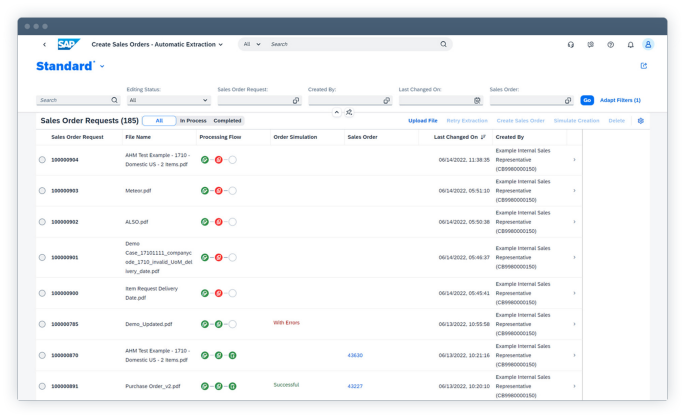Click the Upload File button
This screenshot has height=418, width=685.
coord(422,121)
